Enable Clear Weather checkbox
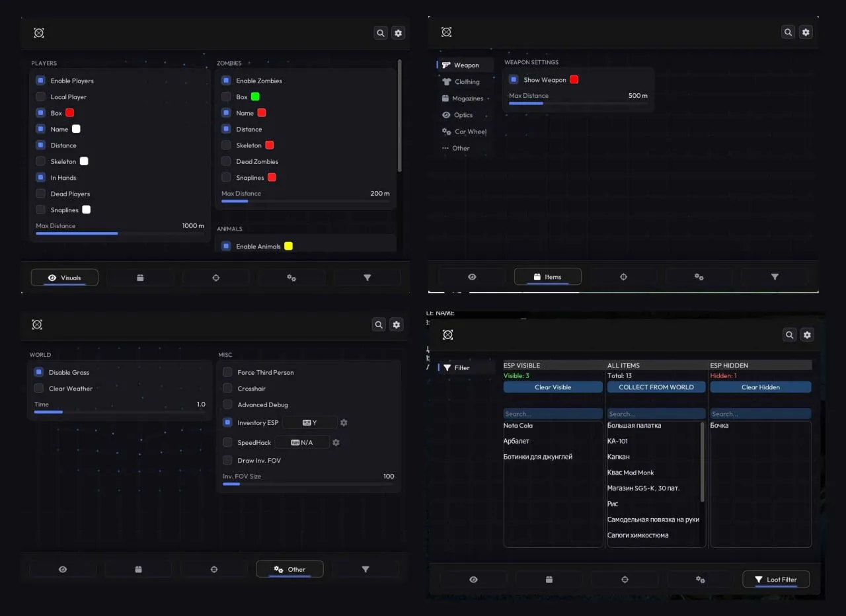Screen dimensions: 846x616 pyautogui.click(x=39, y=389)
